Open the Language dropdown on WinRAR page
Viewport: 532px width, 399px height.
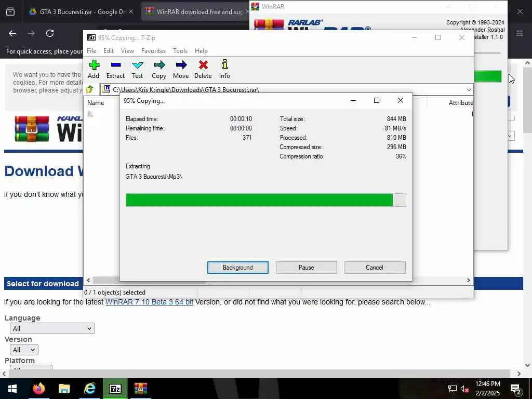[x=52, y=328]
